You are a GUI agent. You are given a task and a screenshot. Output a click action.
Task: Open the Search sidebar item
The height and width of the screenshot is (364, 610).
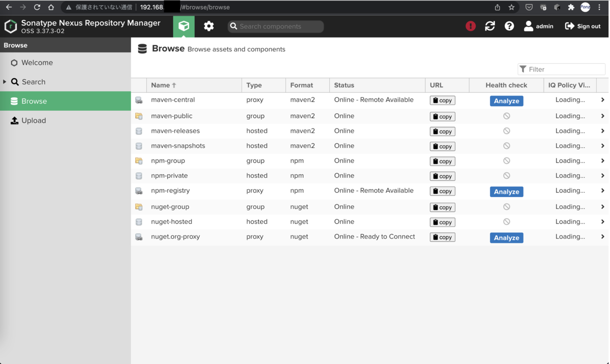(65, 82)
